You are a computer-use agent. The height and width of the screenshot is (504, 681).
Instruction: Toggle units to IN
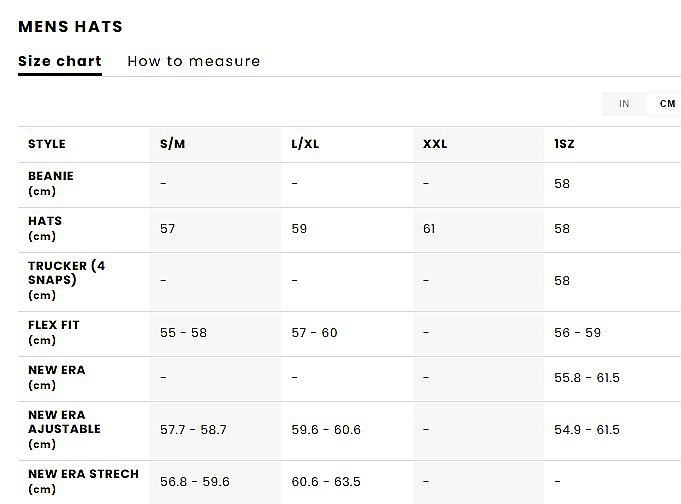coord(624,104)
